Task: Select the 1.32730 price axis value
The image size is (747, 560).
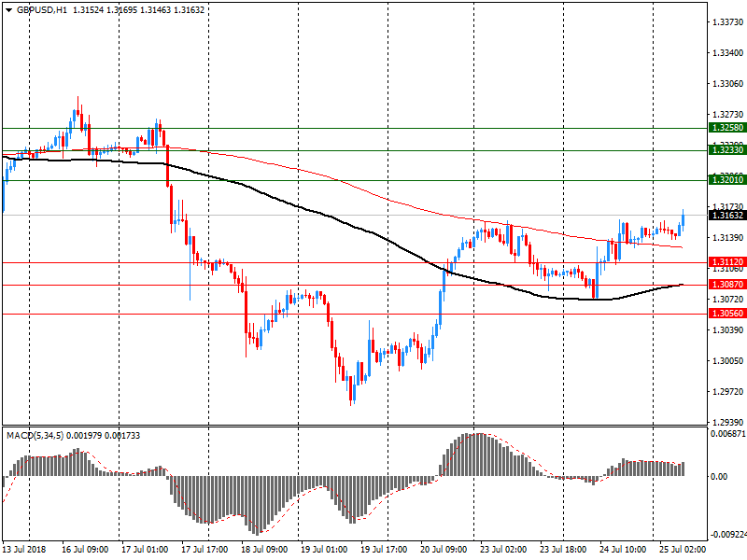Action: click(x=727, y=114)
